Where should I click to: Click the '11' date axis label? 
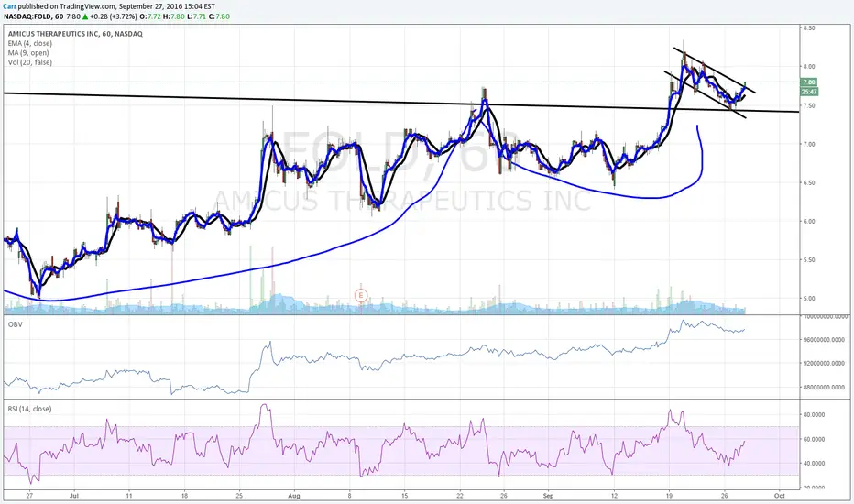click(128, 496)
